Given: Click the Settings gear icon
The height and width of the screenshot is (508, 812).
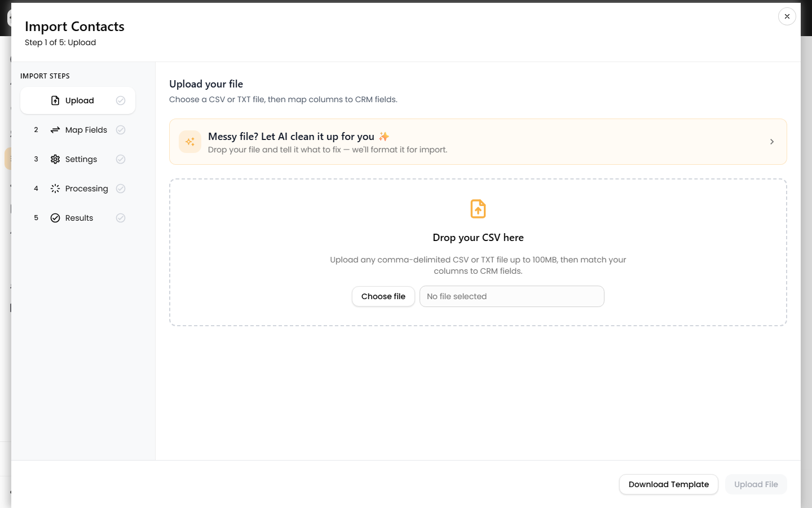Looking at the screenshot, I should tap(55, 159).
